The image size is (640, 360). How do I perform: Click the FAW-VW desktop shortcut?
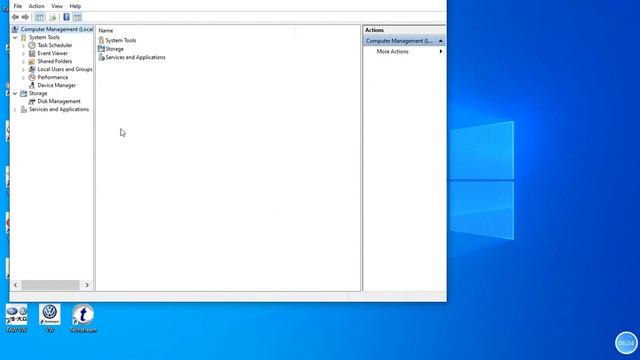click(16, 318)
